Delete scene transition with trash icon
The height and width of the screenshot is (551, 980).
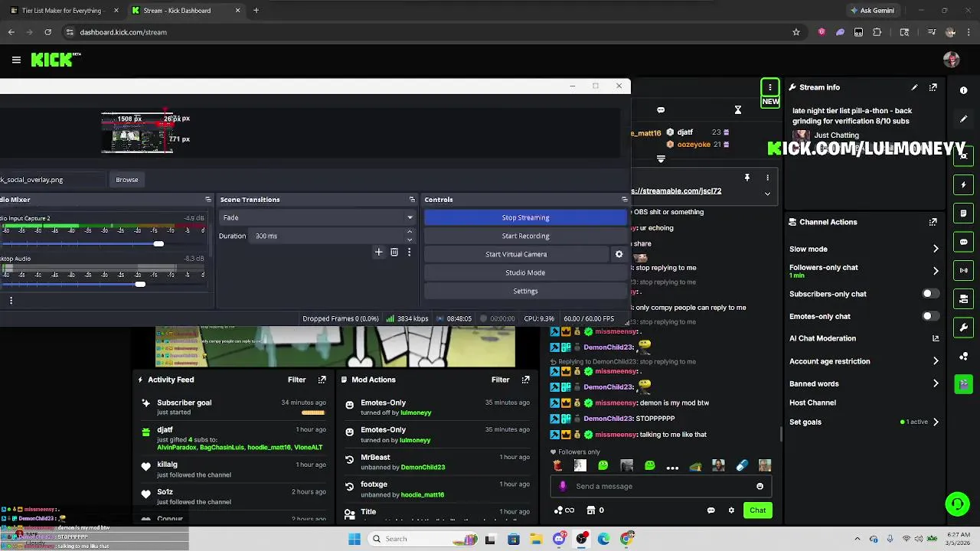[394, 252]
